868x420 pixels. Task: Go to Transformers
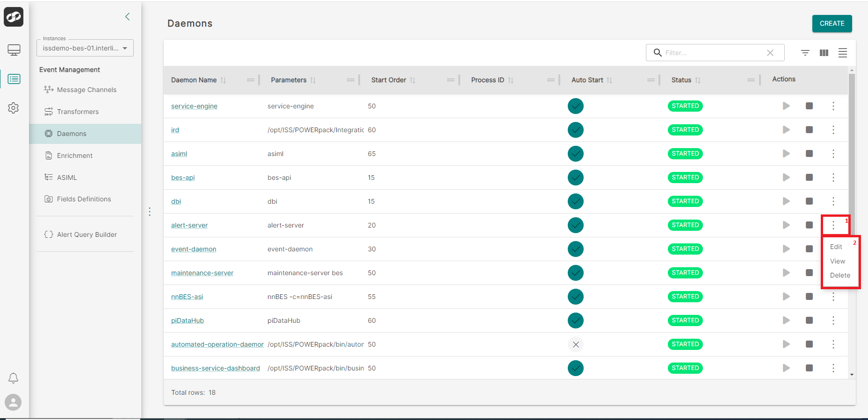pyautogui.click(x=78, y=112)
